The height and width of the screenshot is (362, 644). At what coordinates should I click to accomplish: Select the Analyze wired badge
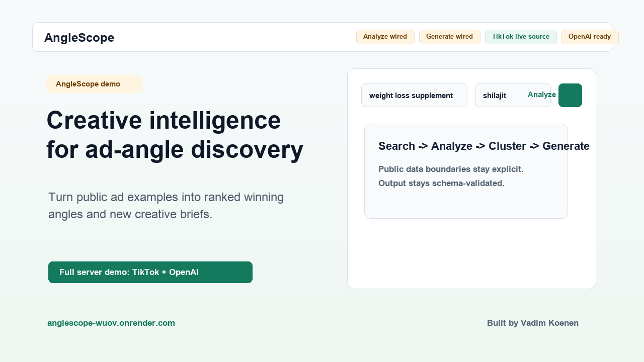pyautogui.click(x=385, y=37)
